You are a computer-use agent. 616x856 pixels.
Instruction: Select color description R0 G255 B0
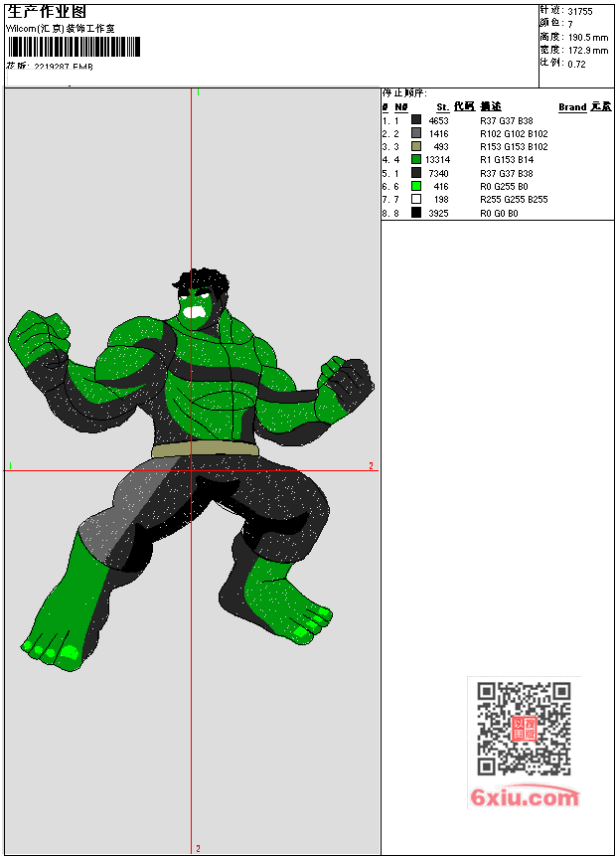tap(504, 187)
